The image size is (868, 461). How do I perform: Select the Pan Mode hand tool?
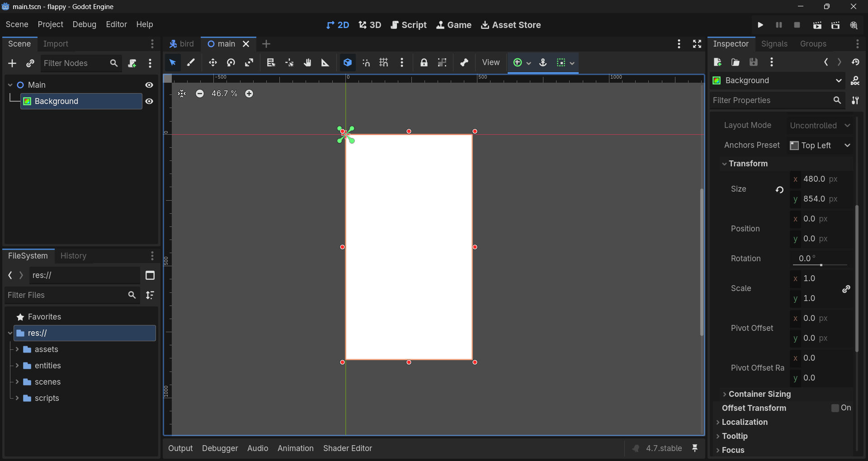coord(307,63)
